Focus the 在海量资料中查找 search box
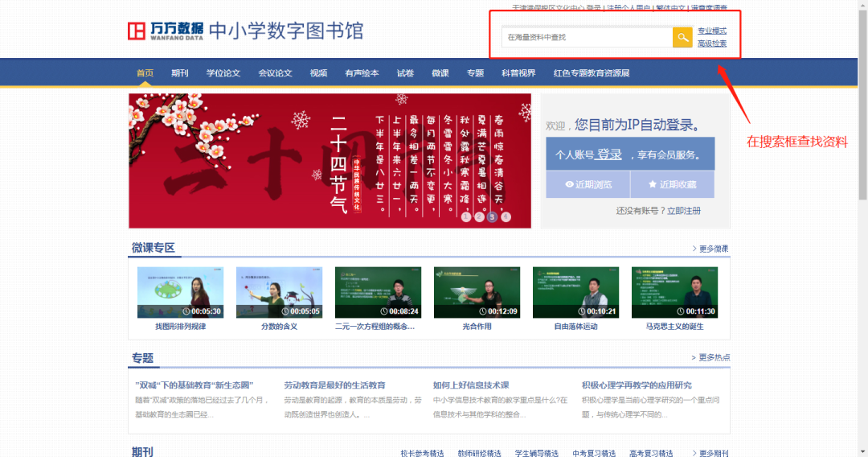Viewport: 868px width, 457px height. pyautogui.click(x=587, y=37)
